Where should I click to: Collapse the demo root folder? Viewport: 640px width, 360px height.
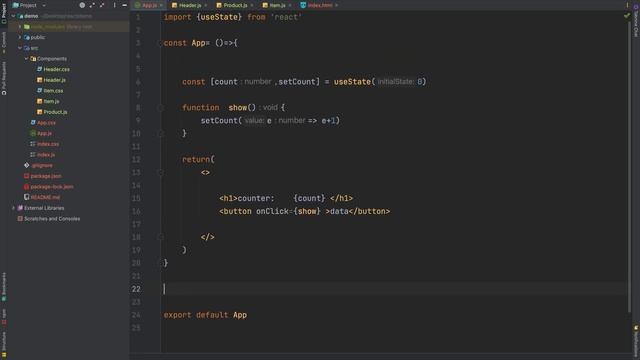pos(13,16)
